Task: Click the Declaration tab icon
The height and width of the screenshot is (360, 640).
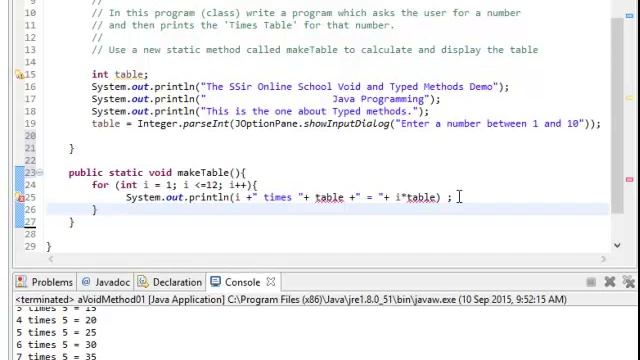Action: pyautogui.click(x=143, y=282)
